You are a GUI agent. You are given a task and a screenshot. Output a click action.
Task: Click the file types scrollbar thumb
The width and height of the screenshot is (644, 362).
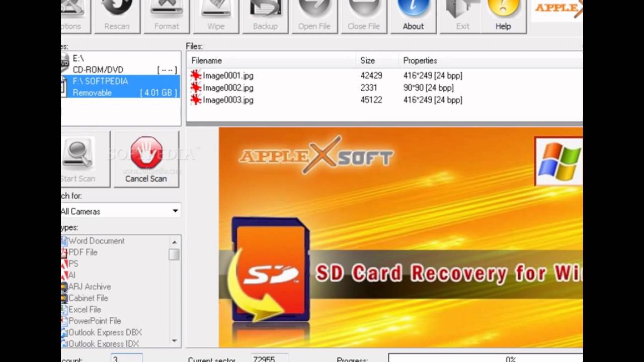(174, 254)
